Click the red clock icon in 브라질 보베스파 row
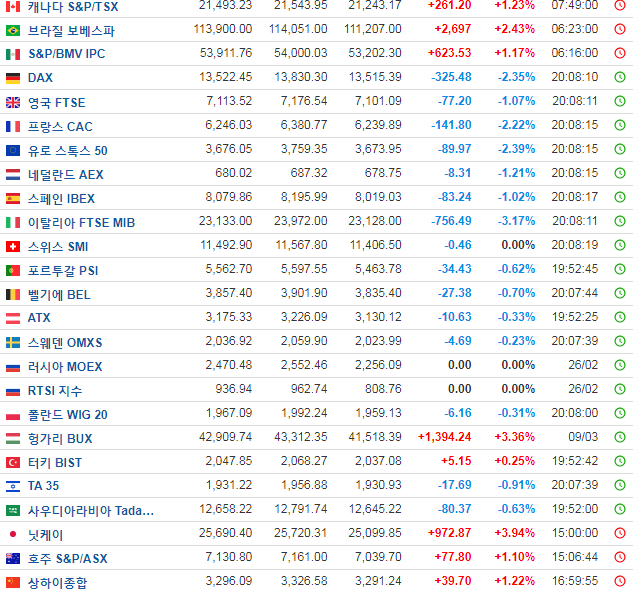This screenshot has width=633, height=591. point(620,29)
